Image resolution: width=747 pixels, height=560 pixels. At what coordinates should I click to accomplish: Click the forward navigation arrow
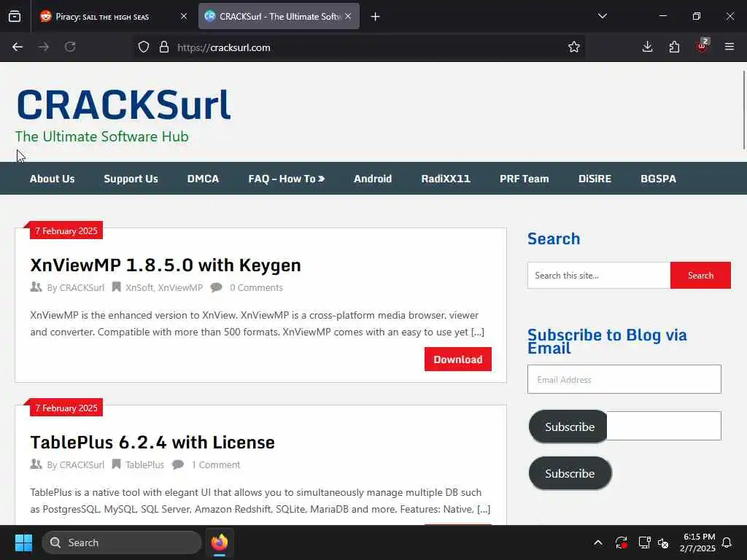click(44, 47)
